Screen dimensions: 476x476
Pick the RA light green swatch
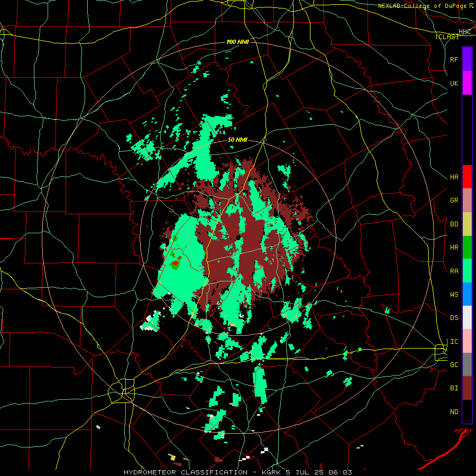pyautogui.click(x=467, y=271)
